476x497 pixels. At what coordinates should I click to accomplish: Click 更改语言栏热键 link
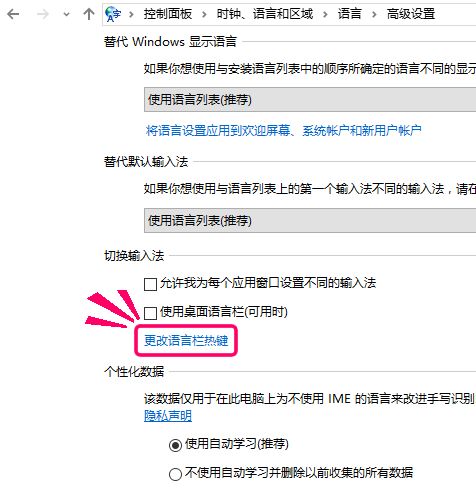(x=186, y=341)
